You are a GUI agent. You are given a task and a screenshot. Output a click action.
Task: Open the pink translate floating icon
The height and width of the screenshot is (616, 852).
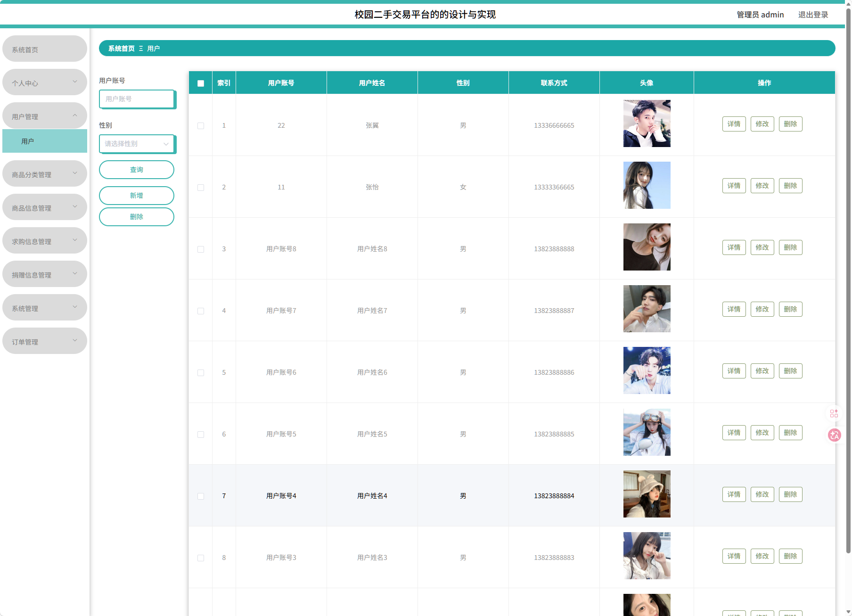835,435
